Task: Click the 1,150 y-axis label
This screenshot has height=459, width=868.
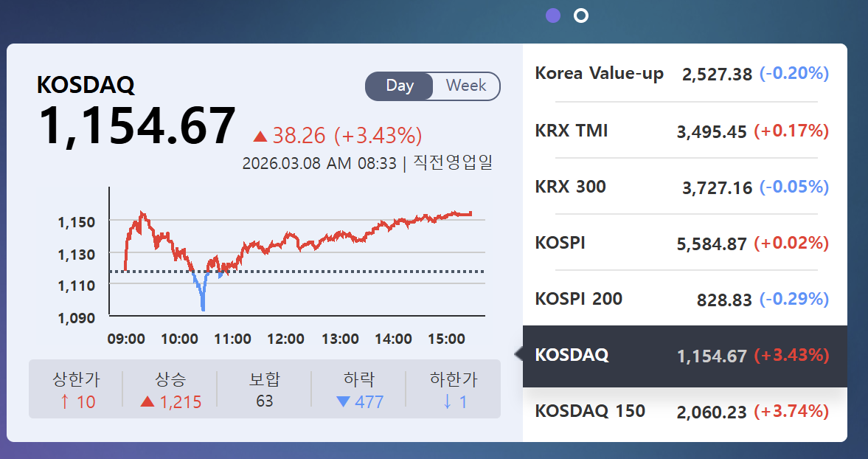Action: (77, 222)
